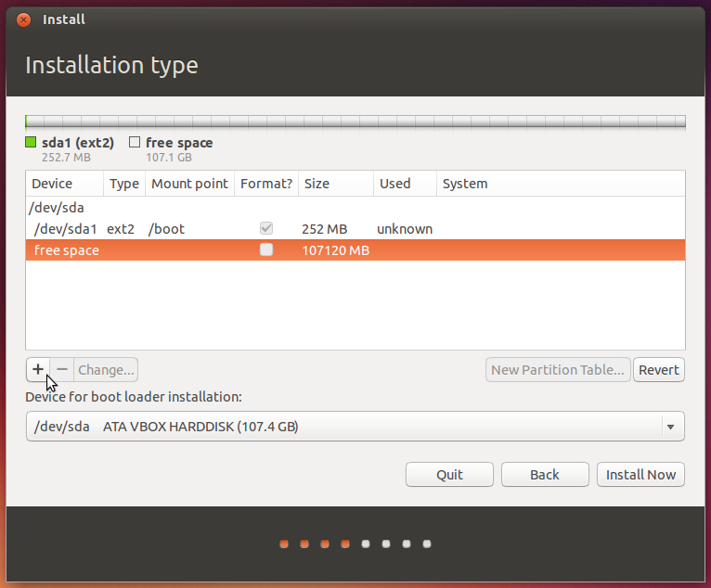Click the Mount point column header
711x588 pixels.
click(x=189, y=184)
